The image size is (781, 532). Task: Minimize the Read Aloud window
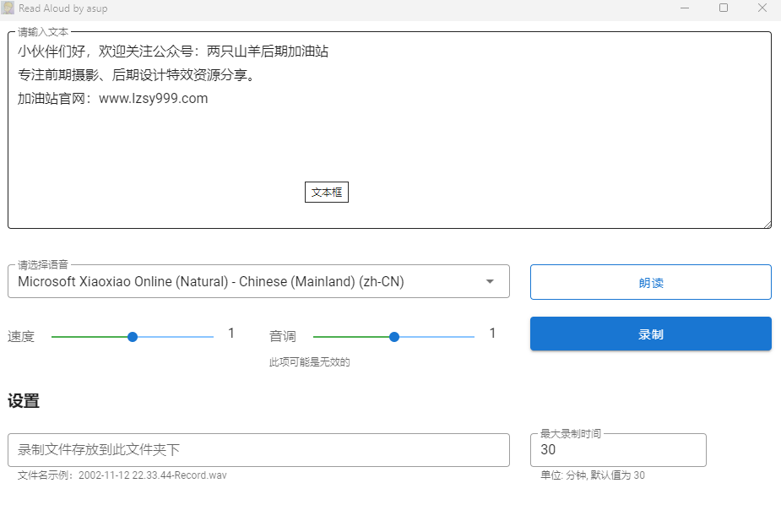(685, 8)
